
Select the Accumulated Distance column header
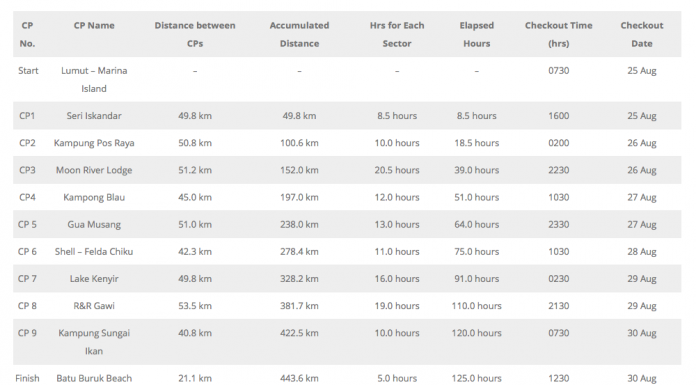click(x=299, y=34)
